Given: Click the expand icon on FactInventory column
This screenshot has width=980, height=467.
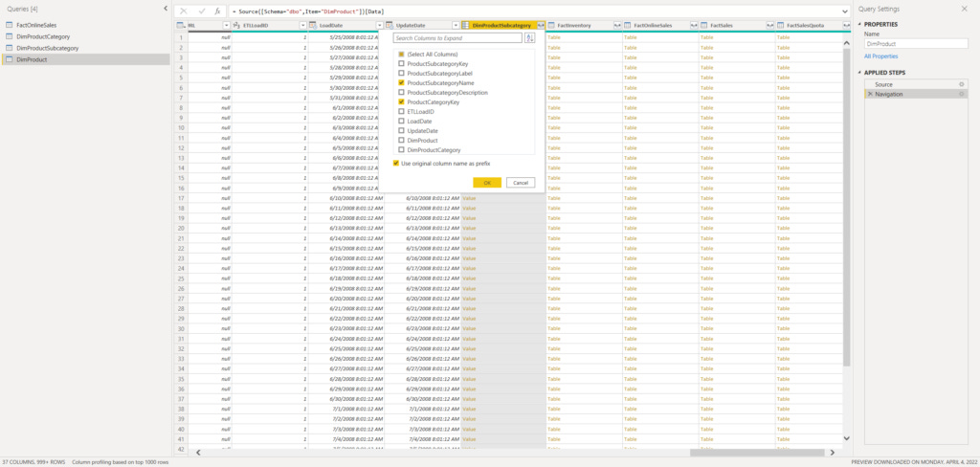Looking at the screenshot, I should coord(617,25).
